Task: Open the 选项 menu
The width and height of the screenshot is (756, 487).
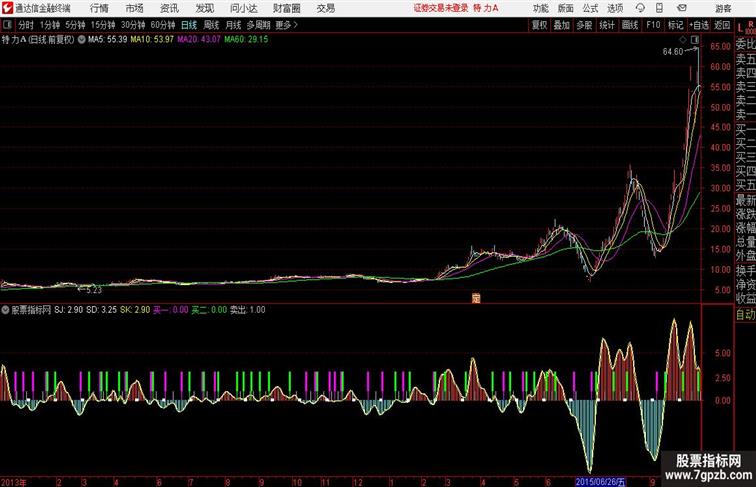Action: coord(615,8)
